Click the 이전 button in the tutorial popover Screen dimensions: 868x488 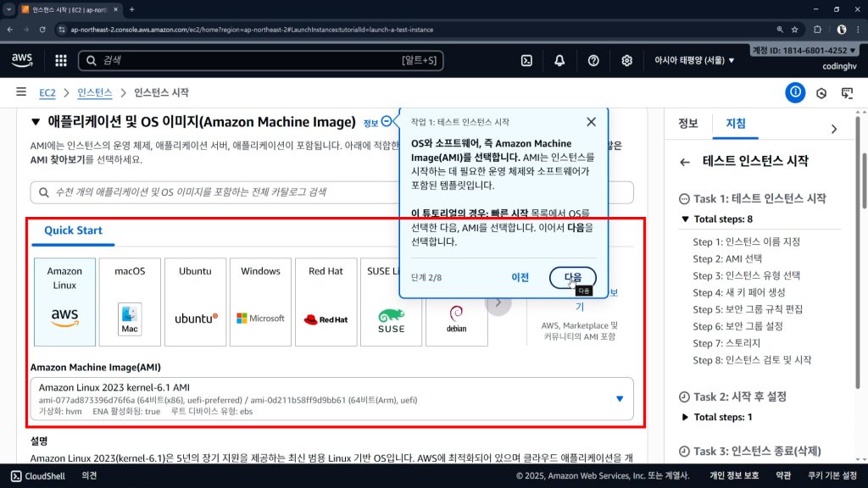[520, 277]
